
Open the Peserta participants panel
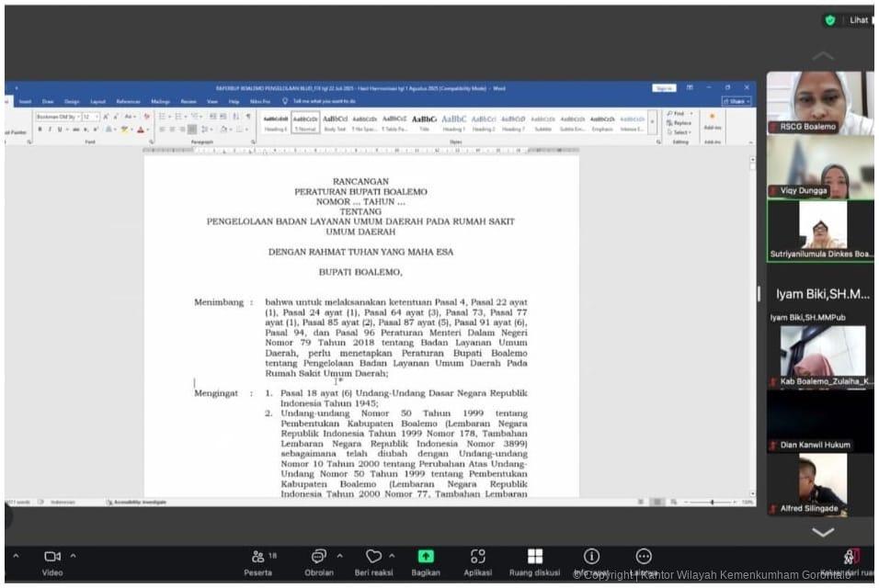tap(258, 557)
